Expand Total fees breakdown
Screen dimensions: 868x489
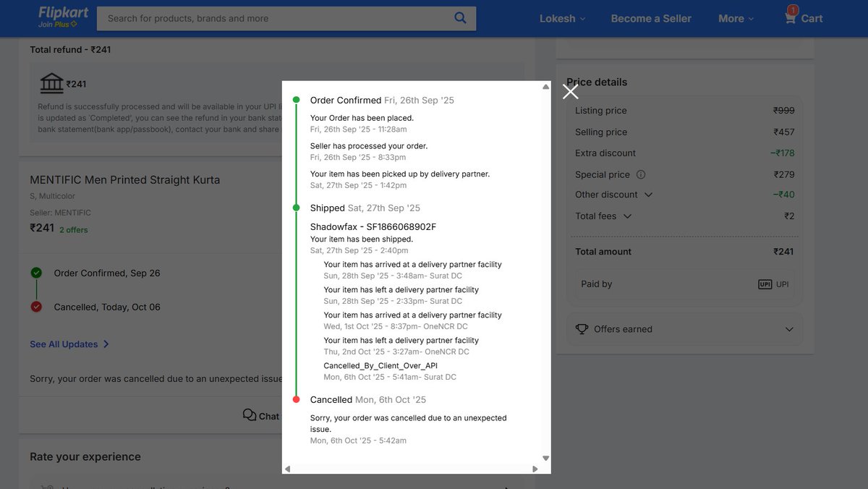click(627, 216)
